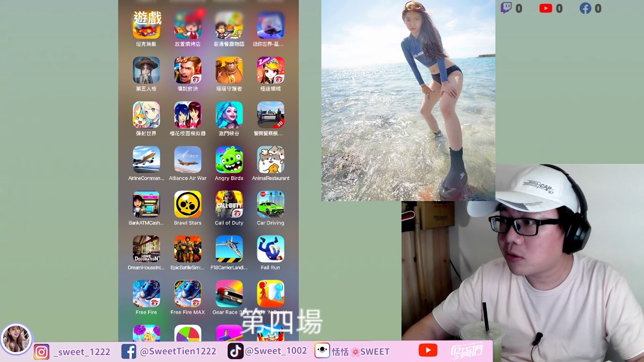Image resolution: width=644 pixels, height=362 pixels.
Task: Open the DreamHouse Home Decoration app
Action: coord(146,249)
